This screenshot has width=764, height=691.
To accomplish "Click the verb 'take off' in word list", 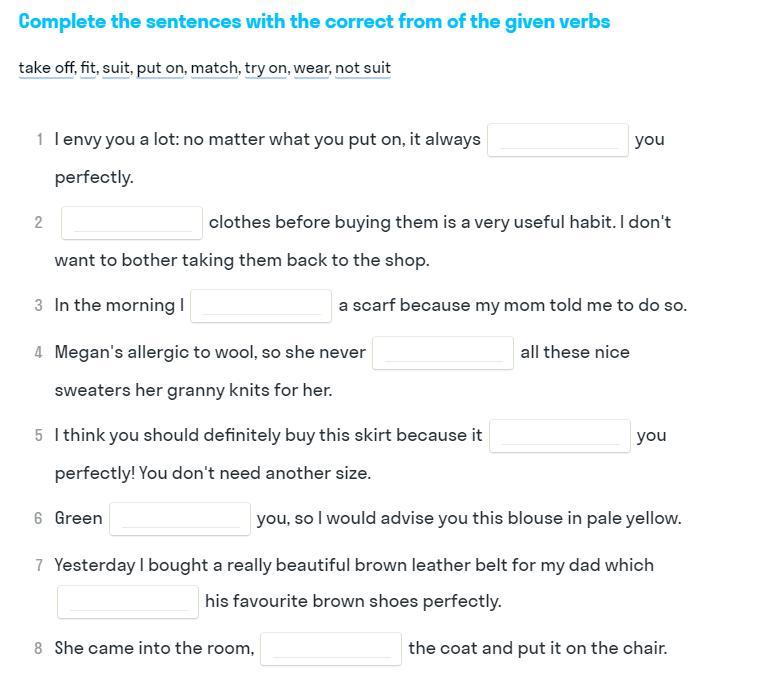I will [46, 68].
